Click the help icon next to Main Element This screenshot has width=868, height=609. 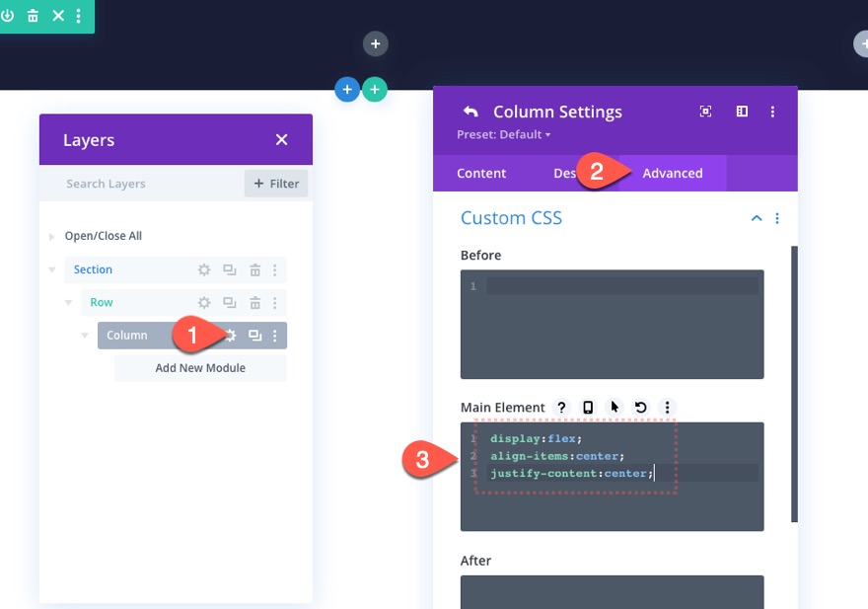click(560, 408)
